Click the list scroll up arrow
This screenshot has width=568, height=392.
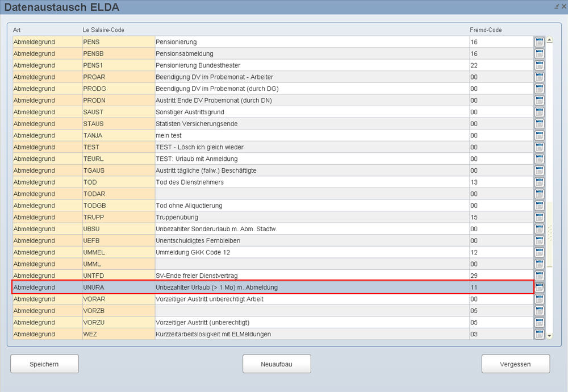point(549,40)
